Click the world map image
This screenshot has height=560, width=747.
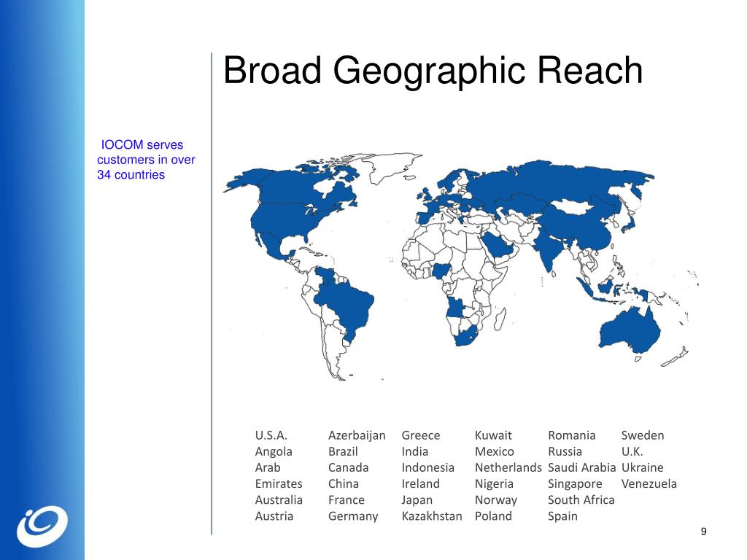461,266
